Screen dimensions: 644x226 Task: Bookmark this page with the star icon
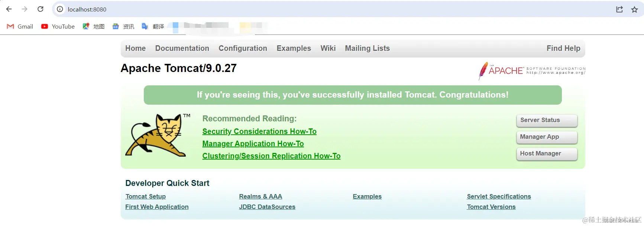634,9
